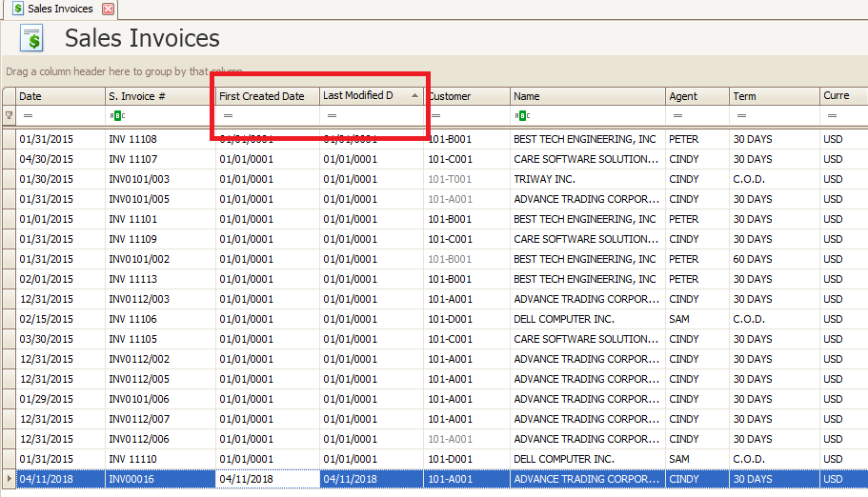Screen dimensions: 868x497
Task: Click date 01/30/2015 cell
Action: [60, 179]
